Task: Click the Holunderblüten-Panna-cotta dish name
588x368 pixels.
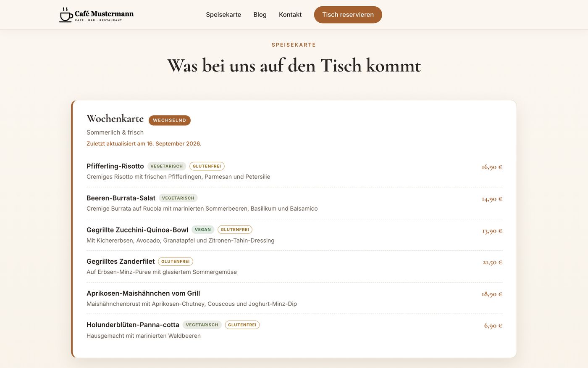Action: point(133,325)
